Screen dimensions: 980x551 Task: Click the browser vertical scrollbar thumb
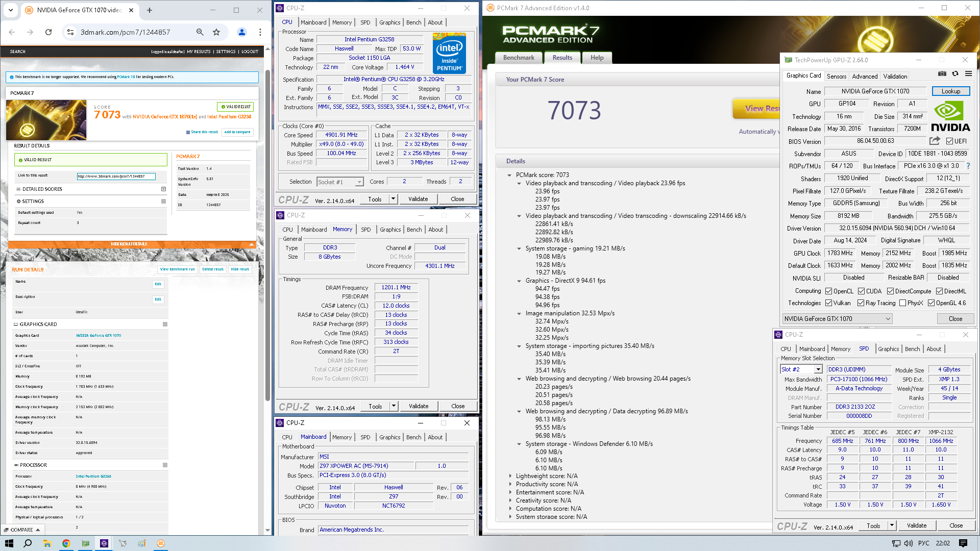point(267,235)
